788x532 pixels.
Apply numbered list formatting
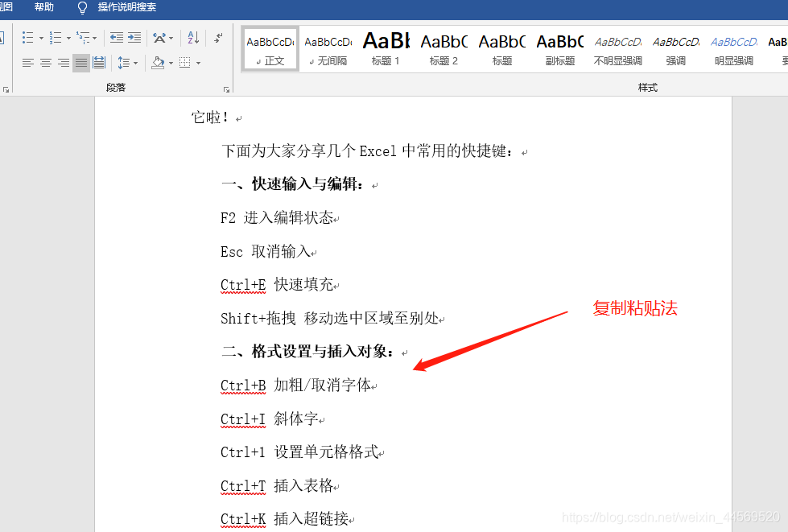pyautogui.click(x=55, y=38)
